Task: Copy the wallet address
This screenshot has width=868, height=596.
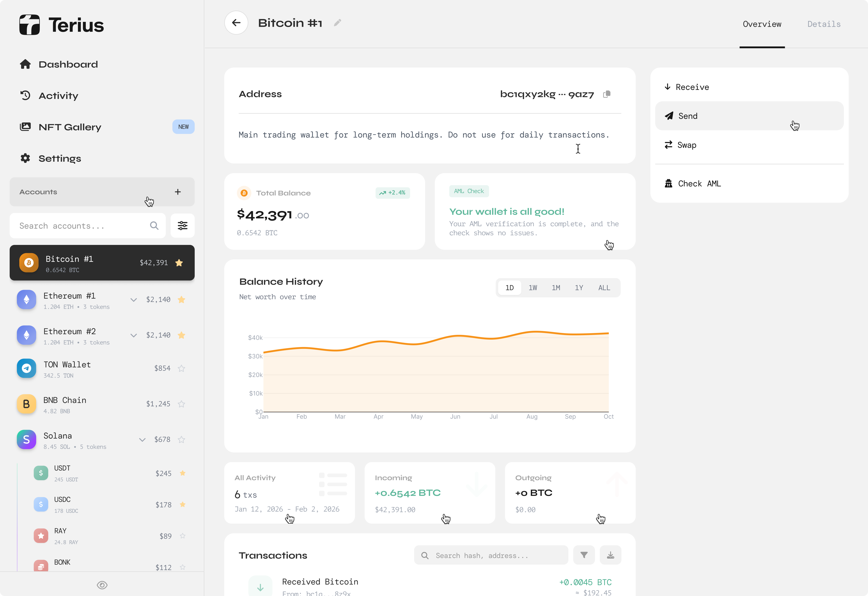Action: [607, 94]
